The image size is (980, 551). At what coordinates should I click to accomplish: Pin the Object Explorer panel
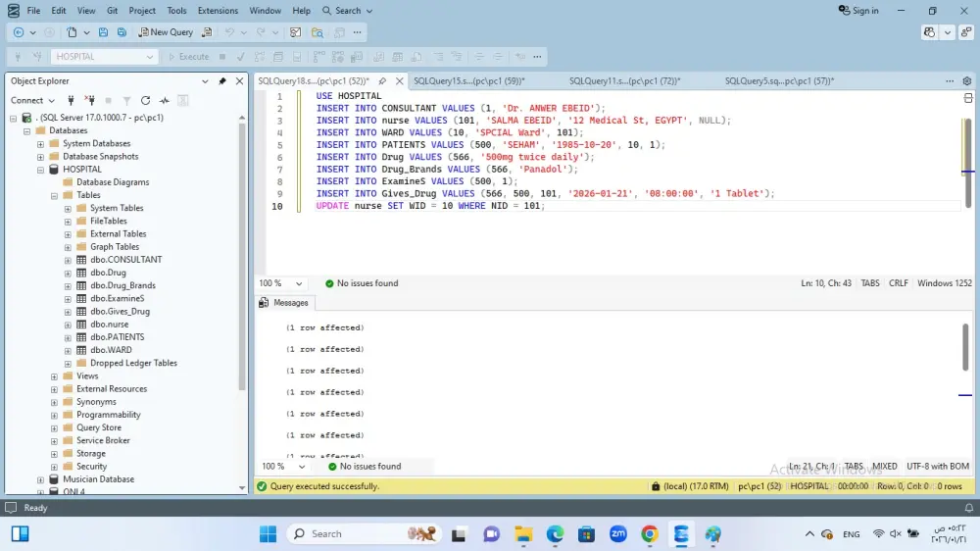click(222, 80)
